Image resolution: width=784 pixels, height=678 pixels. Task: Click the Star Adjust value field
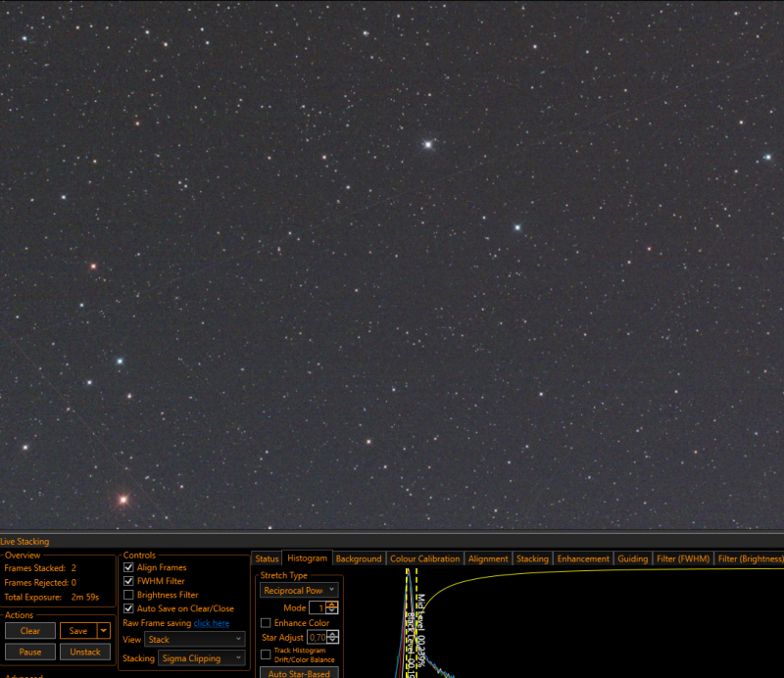317,637
